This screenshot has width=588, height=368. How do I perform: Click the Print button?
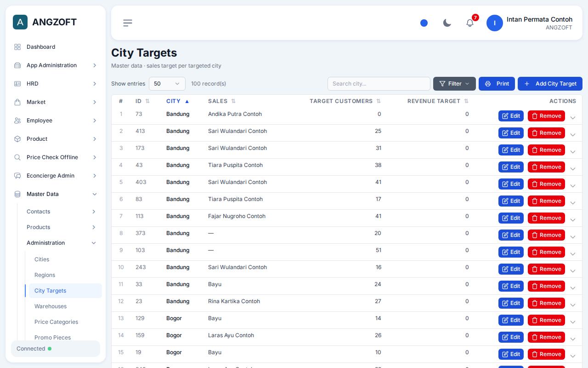click(x=497, y=84)
